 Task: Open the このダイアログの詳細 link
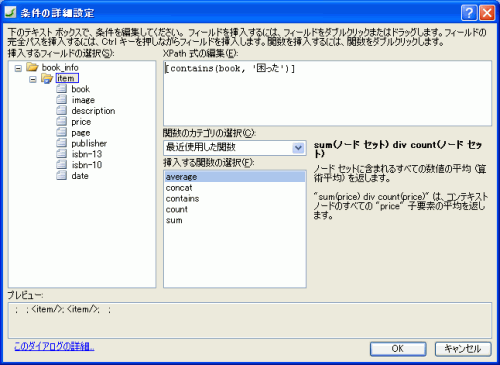click(x=54, y=347)
